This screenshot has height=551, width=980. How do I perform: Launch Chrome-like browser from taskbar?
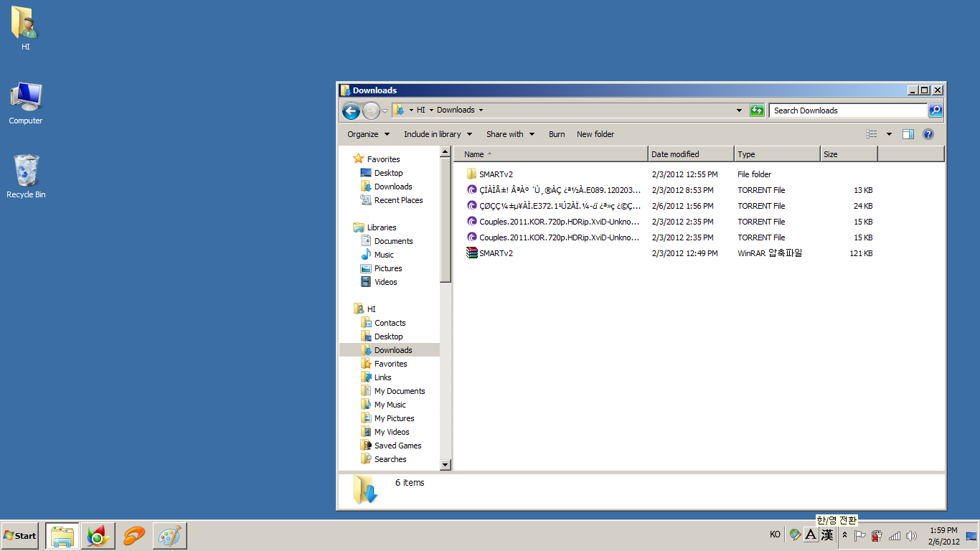pyautogui.click(x=98, y=536)
